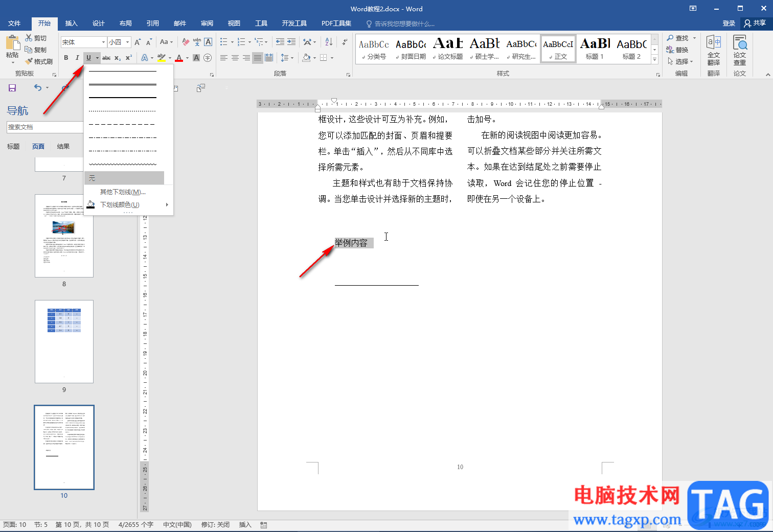
Task: Open the Select (选择) dropdown
Action: (681, 61)
